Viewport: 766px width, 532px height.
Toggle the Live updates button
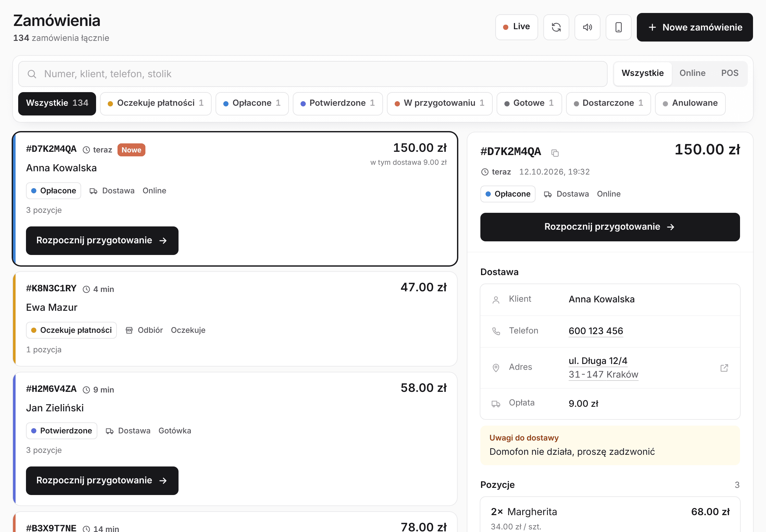coord(516,27)
